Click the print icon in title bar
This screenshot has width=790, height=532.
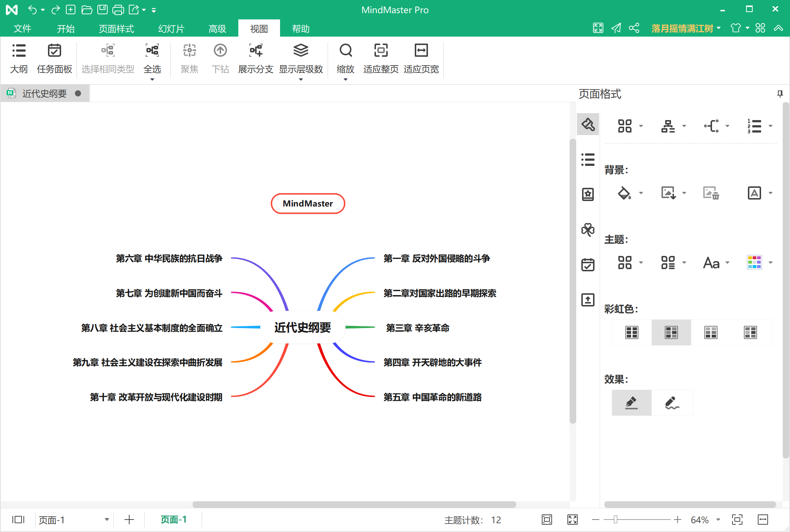click(118, 10)
